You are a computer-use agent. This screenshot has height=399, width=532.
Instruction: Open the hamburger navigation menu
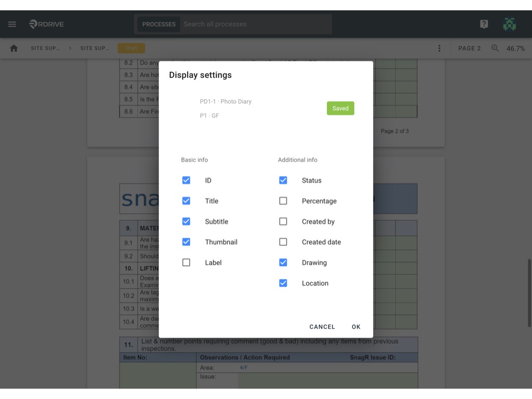coord(12,24)
